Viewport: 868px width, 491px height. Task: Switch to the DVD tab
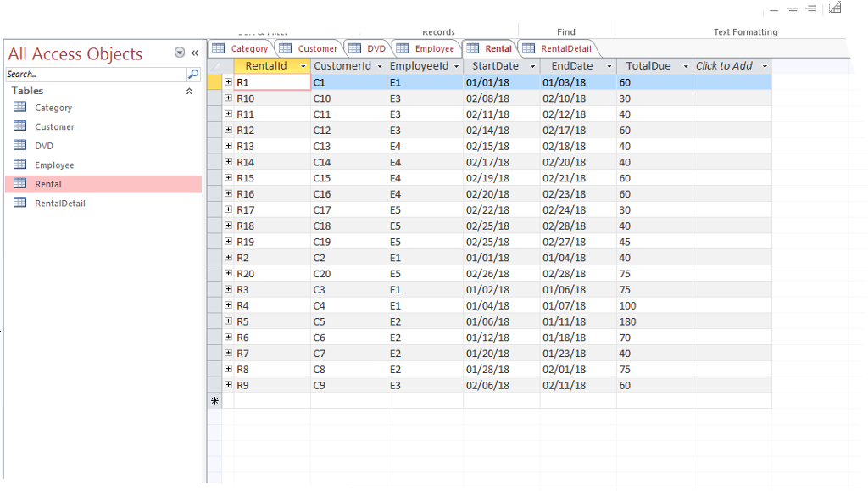click(373, 48)
